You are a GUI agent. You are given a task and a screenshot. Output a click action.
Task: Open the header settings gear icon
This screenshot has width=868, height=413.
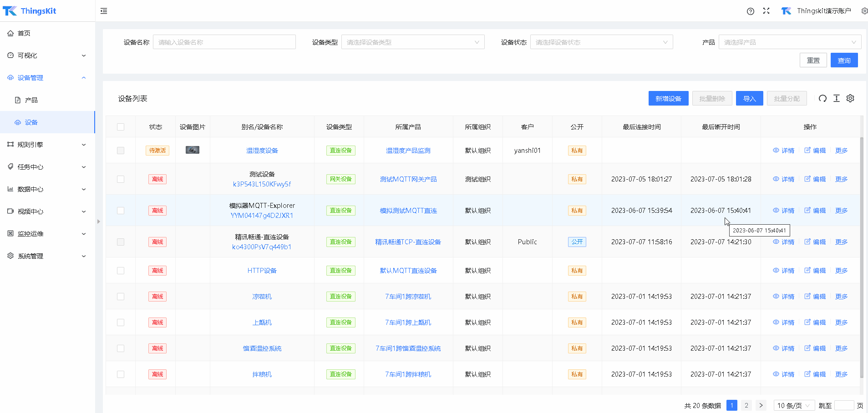864,11
